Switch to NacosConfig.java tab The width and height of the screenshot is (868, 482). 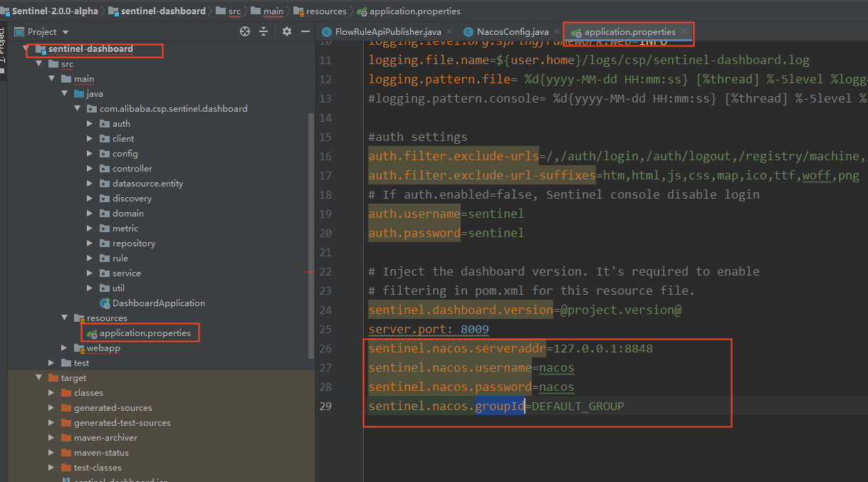pos(512,32)
